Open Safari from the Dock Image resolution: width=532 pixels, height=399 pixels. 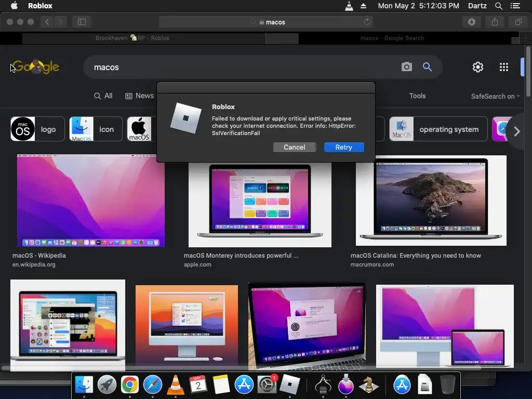point(153,385)
